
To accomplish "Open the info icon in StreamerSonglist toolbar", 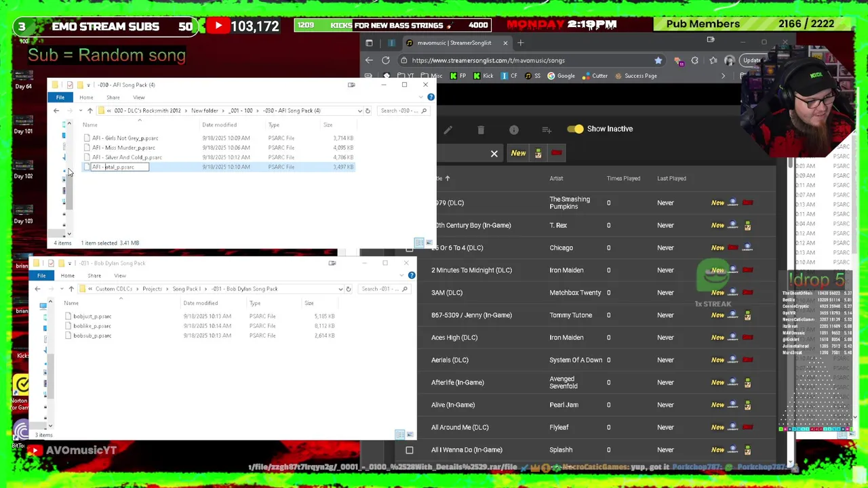I will (514, 129).
